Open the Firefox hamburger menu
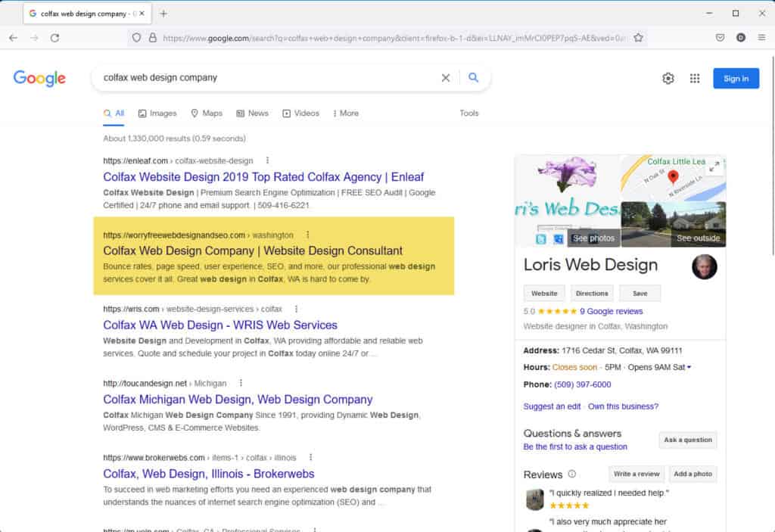This screenshot has height=532, width=775. pos(761,38)
